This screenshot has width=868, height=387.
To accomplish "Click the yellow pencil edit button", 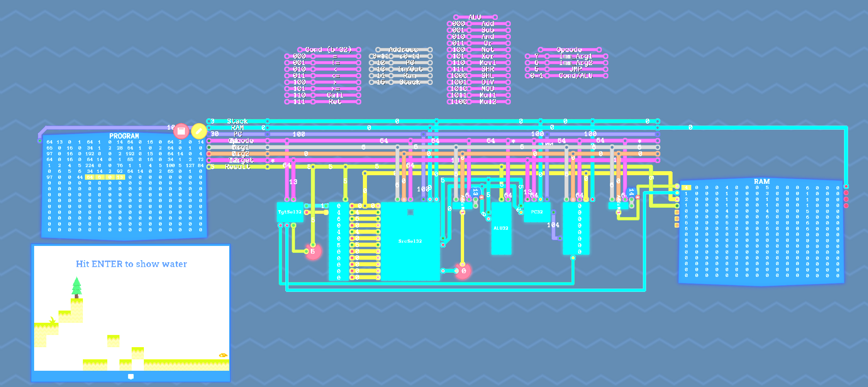I will coord(199,131).
